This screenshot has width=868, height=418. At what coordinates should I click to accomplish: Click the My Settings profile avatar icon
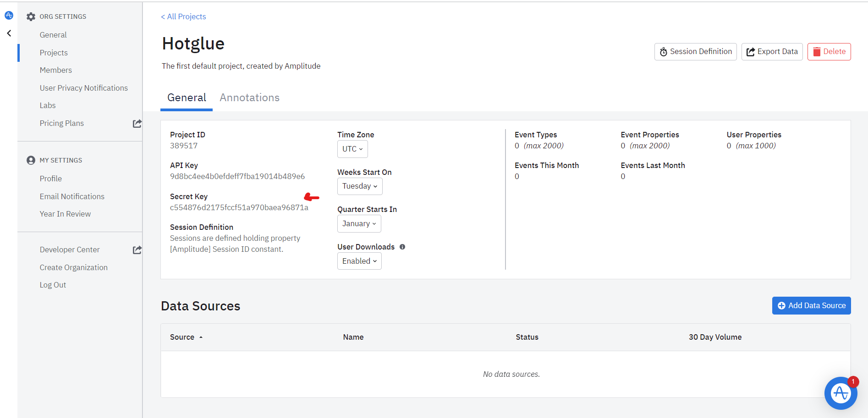(x=31, y=160)
